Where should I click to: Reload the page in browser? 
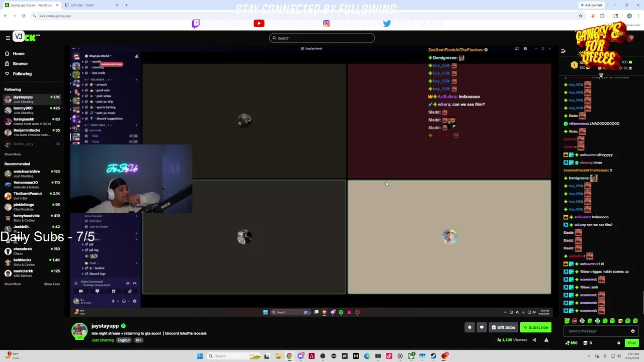coord(23,16)
